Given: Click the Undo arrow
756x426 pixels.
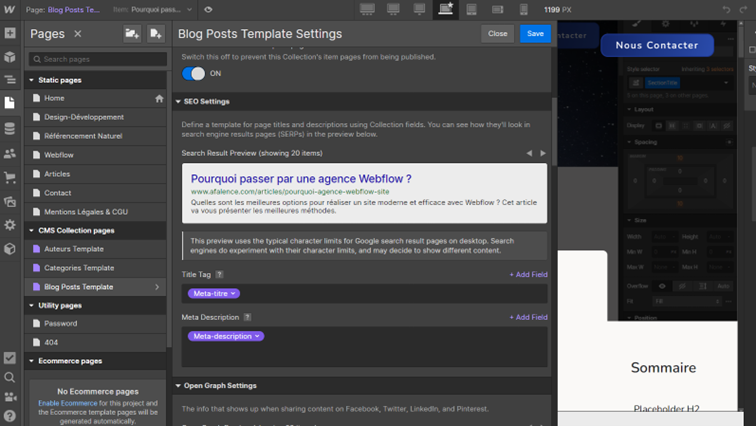Looking at the screenshot, I should click(727, 10).
